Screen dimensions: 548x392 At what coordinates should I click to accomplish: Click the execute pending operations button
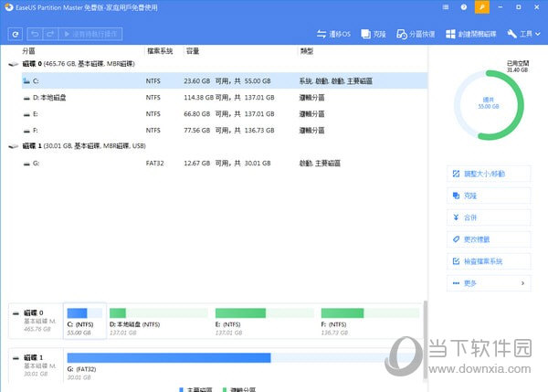tap(90, 34)
